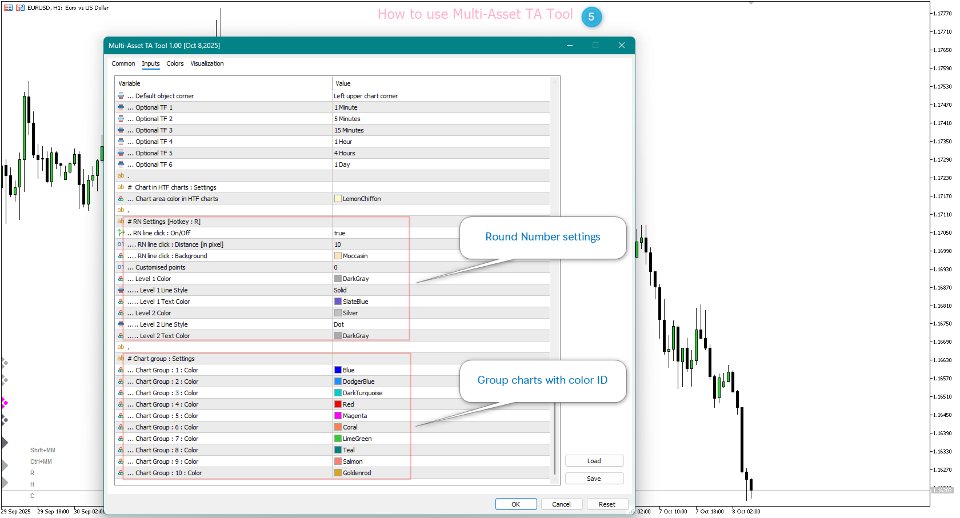
Task: Pick the SlateBlue Level 1 Text Color swatch
Action: pyautogui.click(x=338, y=302)
